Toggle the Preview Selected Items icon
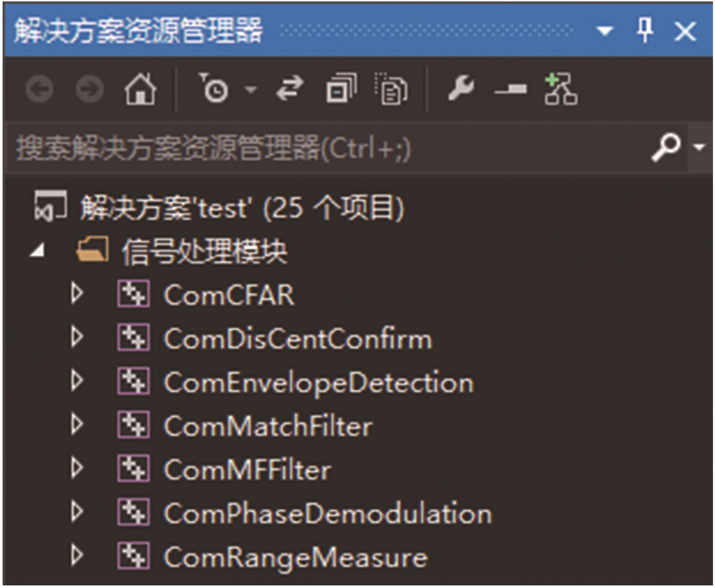 [x=510, y=89]
